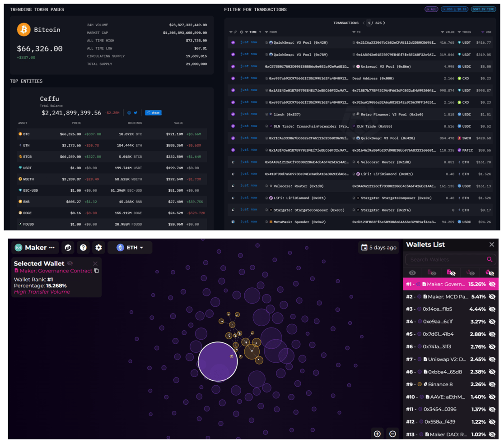Viewport: 504px width, 443px height.
Task: Close the Selected Wallet panel
Action: pyautogui.click(x=95, y=263)
